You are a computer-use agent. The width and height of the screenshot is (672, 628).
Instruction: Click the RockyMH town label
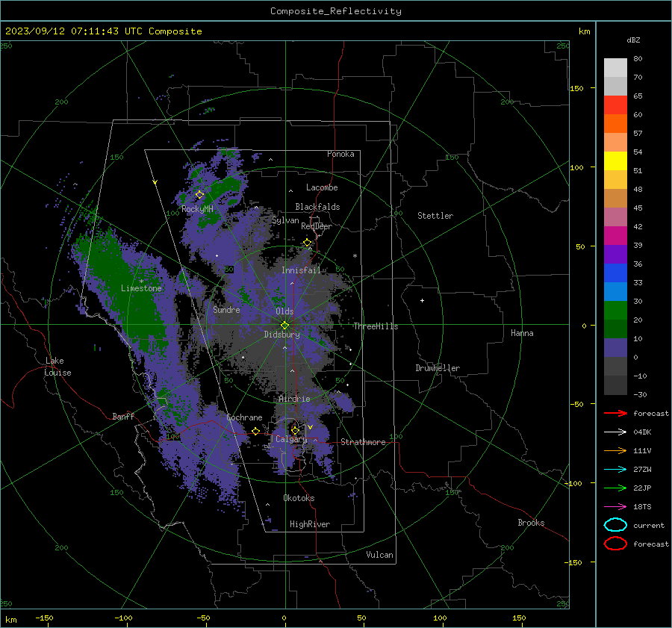[x=197, y=209]
